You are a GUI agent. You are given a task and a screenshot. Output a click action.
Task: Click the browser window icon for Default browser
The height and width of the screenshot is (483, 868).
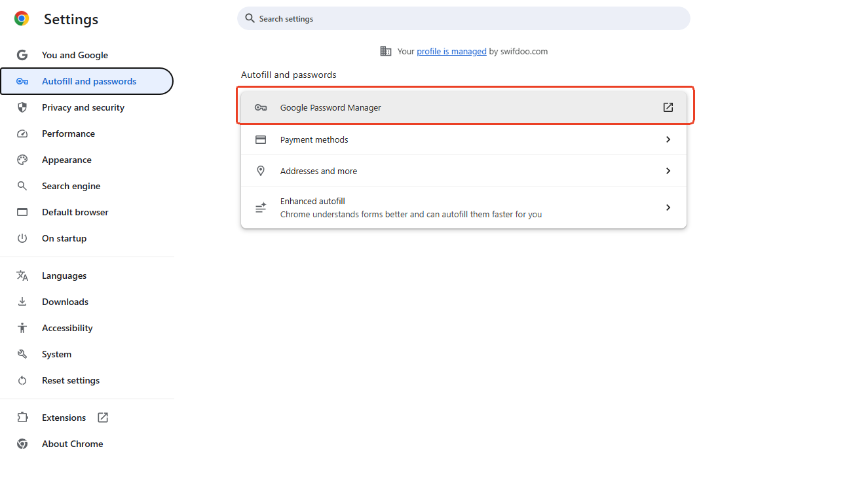(x=22, y=212)
